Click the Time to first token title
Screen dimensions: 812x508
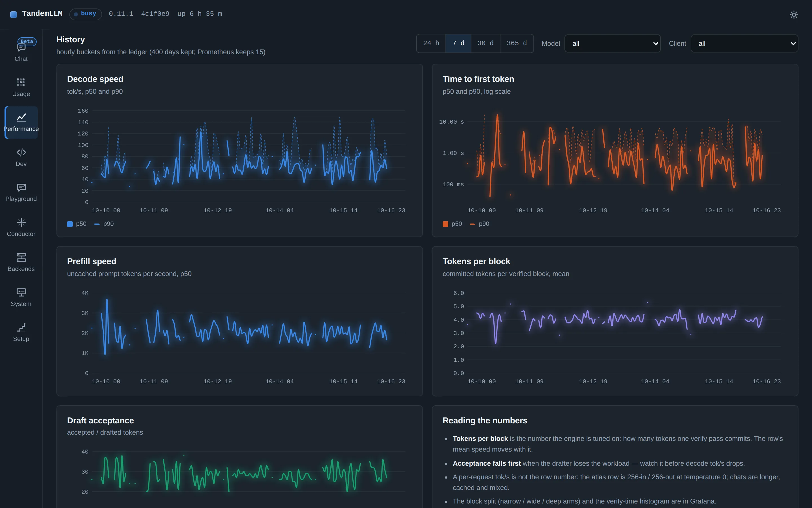tap(478, 79)
